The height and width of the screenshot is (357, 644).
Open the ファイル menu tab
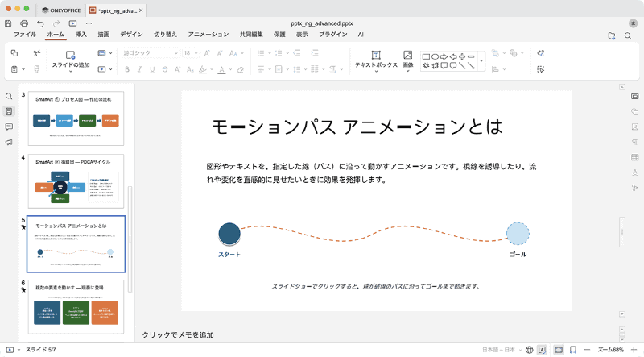(x=25, y=35)
